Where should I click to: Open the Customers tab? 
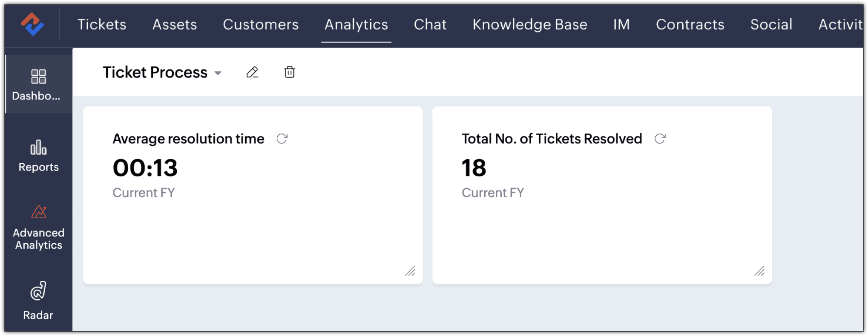click(x=261, y=25)
